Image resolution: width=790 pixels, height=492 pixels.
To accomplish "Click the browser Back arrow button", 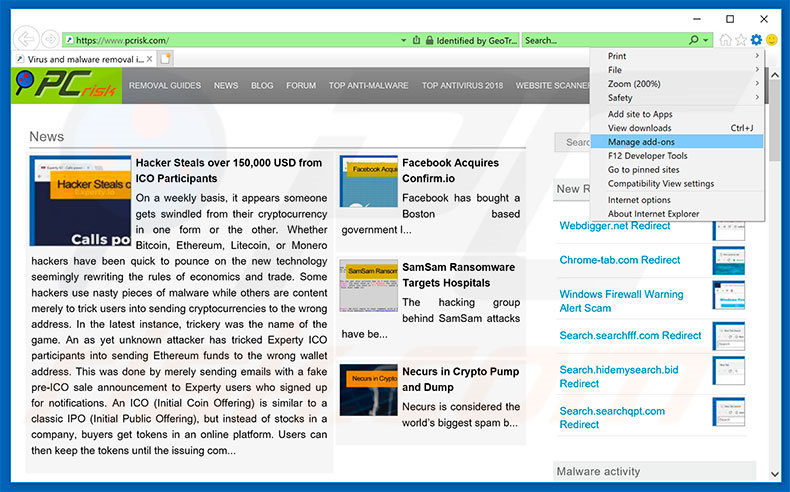I will pos(26,39).
